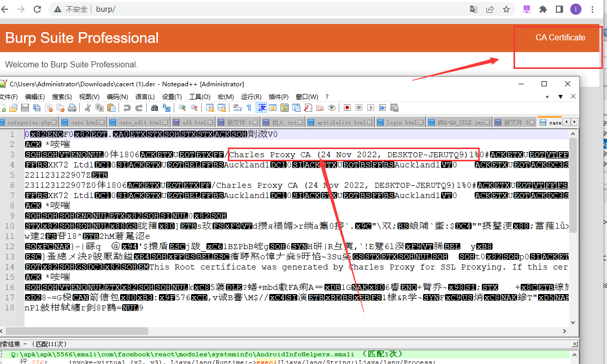
Task: Click the Undo arrow in the toolbar
Action: [x=126, y=108]
